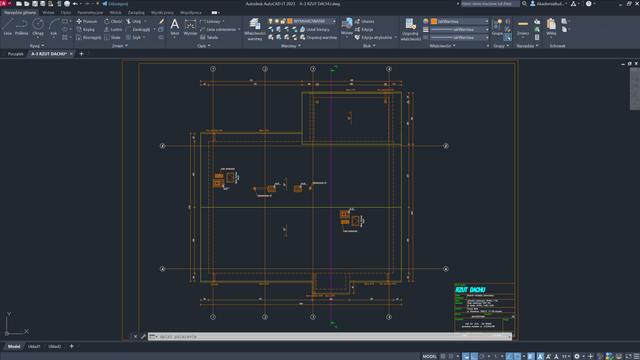
Task: Select the Tekst tool with large A
Action: pos(174,27)
